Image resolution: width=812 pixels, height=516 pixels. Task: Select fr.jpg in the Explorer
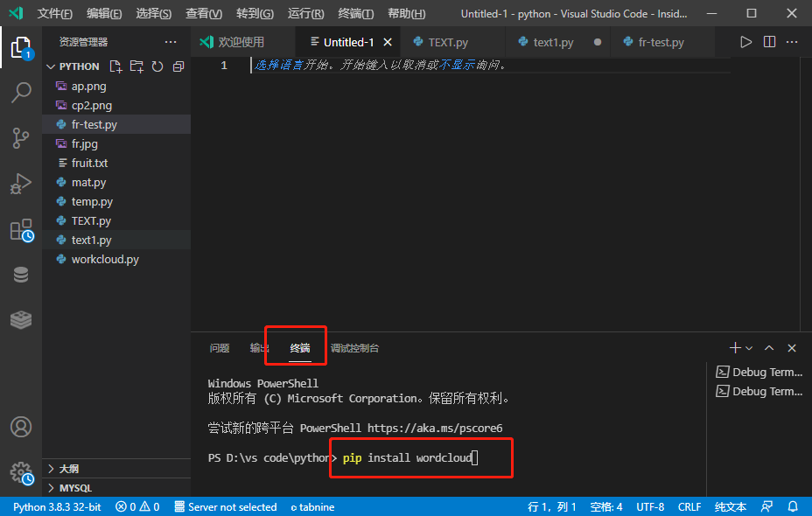click(x=84, y=143)
